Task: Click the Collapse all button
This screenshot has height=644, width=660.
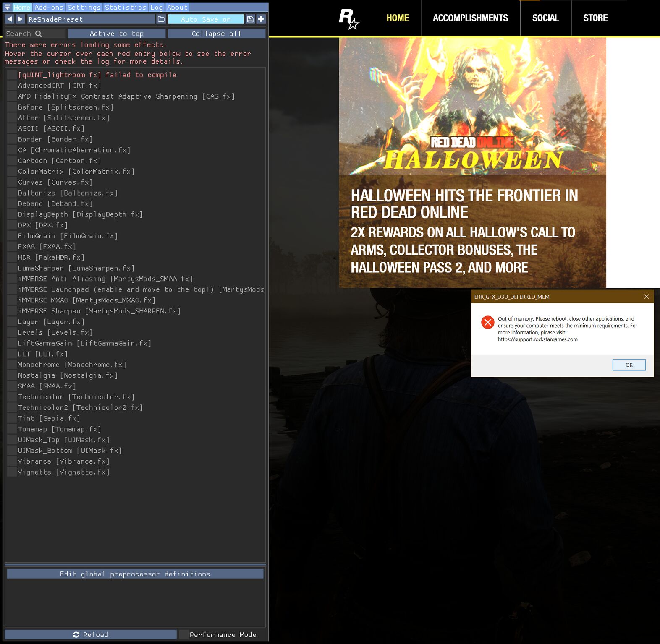Action: [x=217, y=34]
